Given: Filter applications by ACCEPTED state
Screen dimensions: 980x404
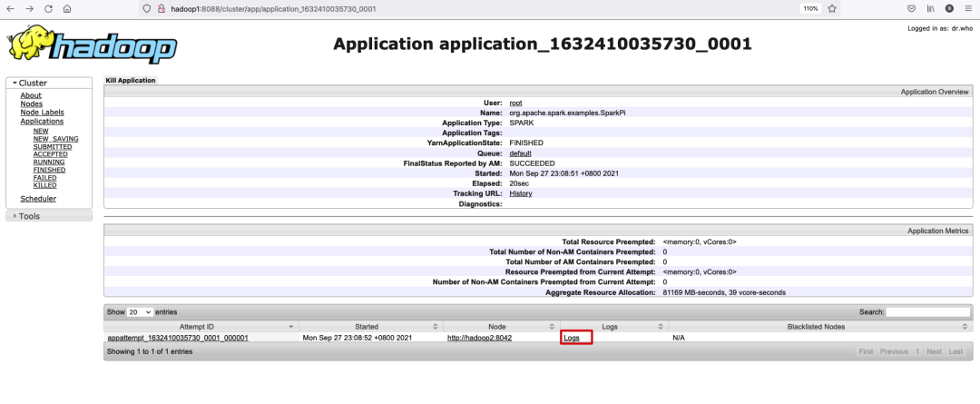Looking at the screenshot, I should (x=51, y=153).
